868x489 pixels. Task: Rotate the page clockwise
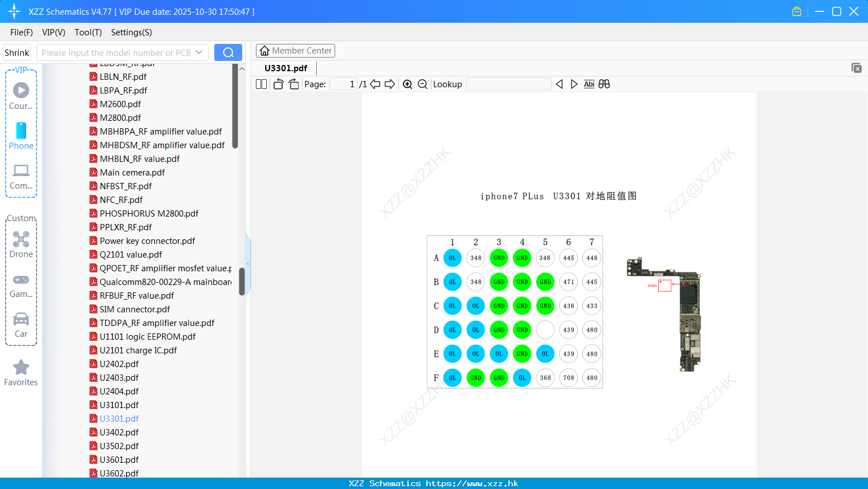click(294, 84)
